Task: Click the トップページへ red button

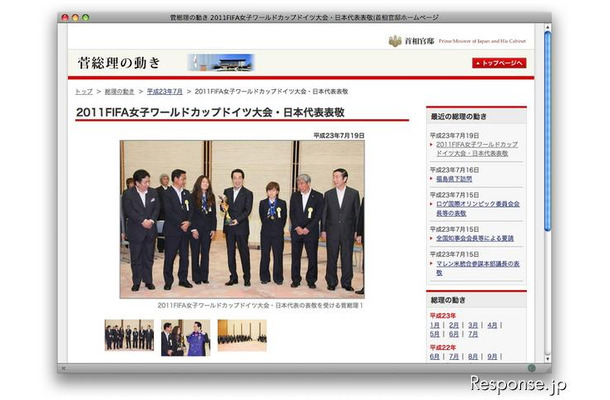Action: pyautogui.click(x=499, y=63)
